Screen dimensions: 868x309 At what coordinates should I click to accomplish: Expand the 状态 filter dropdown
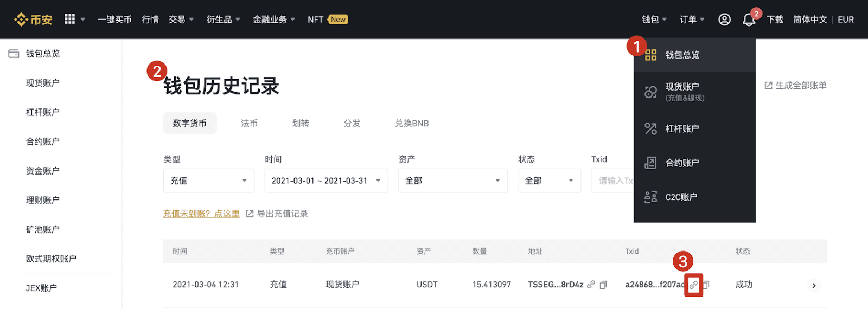click(x=549, y=181)
